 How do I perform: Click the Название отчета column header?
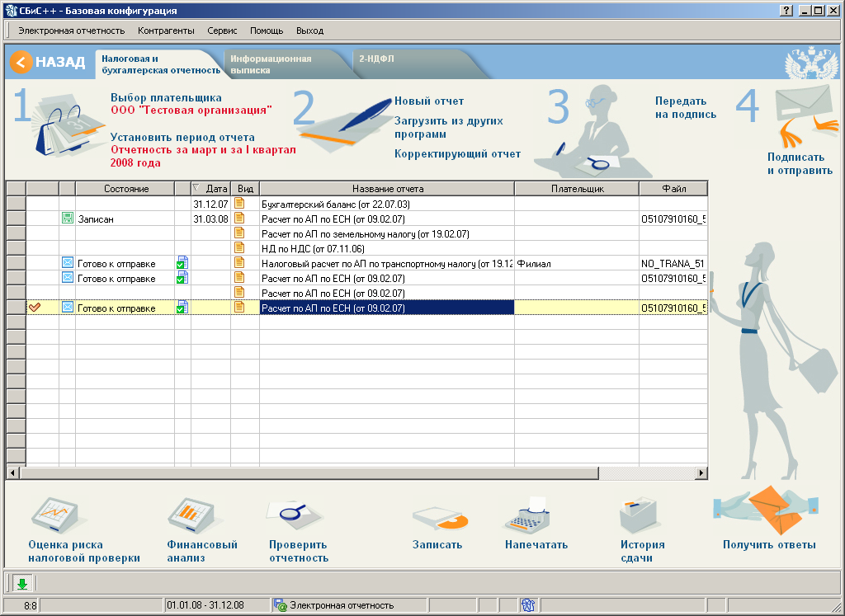pyautogui.click(x=388, y=189)
